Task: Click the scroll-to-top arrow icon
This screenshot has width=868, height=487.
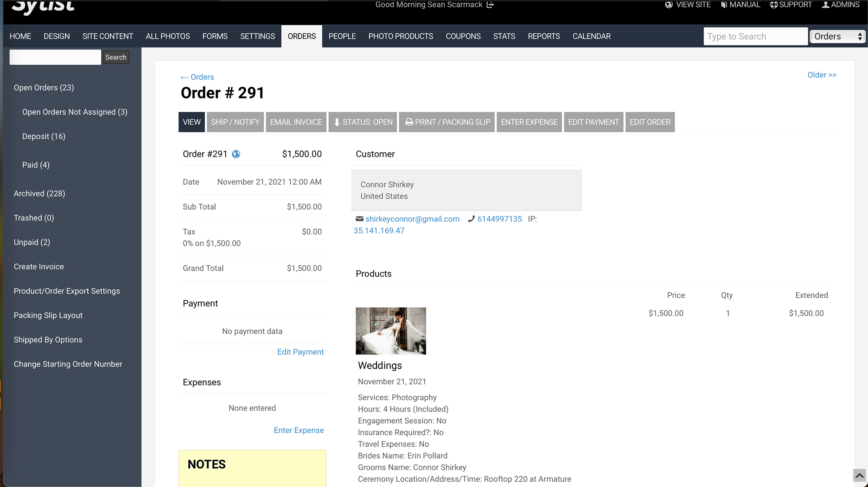Action: tap(859, 476)
